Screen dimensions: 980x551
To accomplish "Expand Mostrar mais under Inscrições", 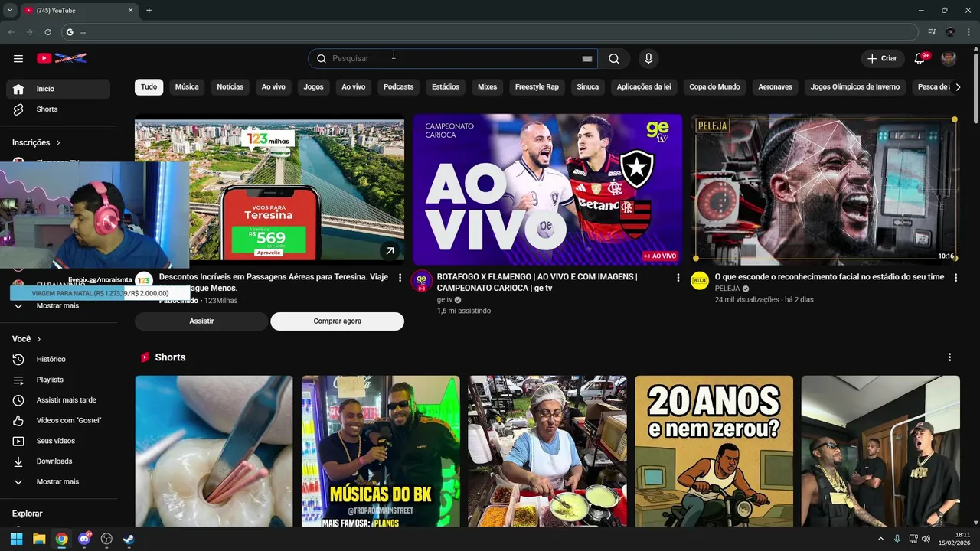I will (x=58, y=305).
